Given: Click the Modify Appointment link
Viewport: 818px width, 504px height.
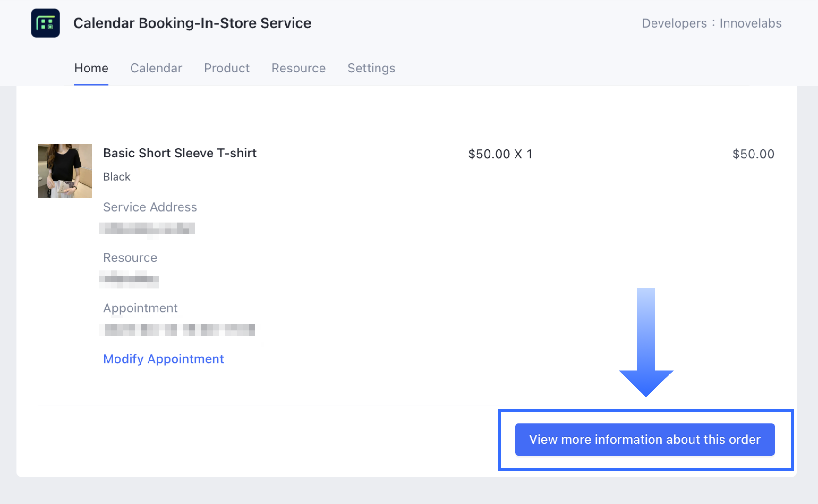Looking at the screenshot, I should coord(163,359).
